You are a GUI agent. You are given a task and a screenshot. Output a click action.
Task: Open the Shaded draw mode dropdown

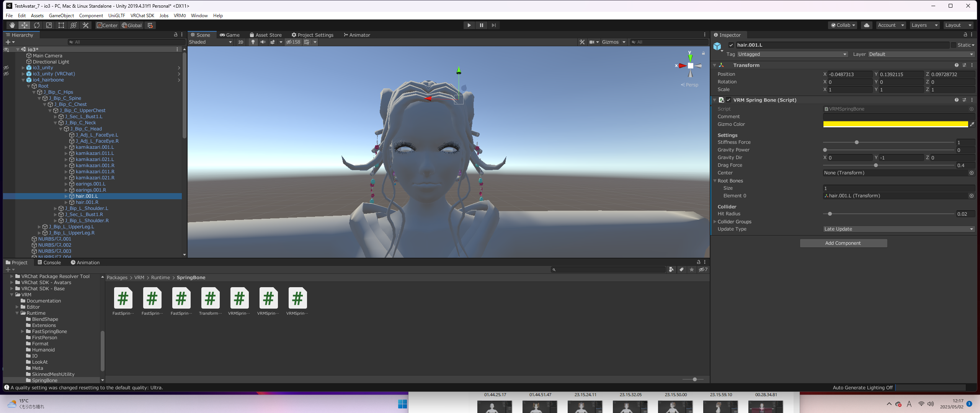click(210, 42)
